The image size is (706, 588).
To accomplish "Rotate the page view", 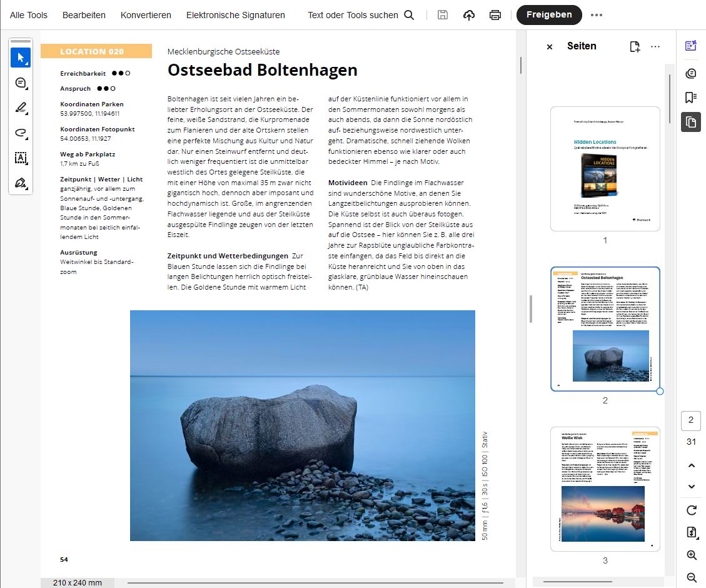I will click(x=692, y=510).
